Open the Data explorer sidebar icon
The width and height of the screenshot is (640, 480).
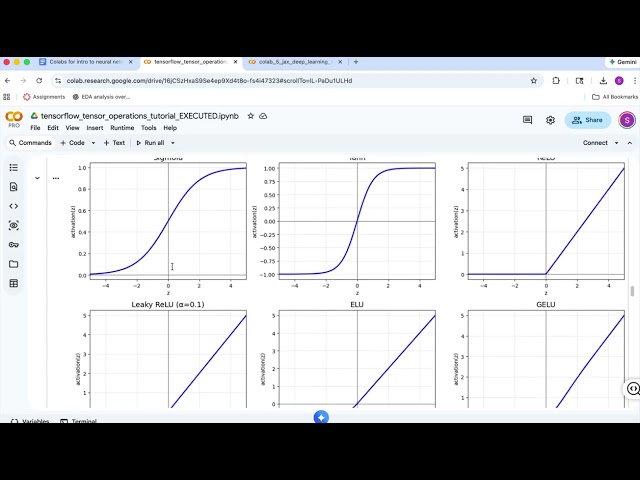(x=13, y=225)
